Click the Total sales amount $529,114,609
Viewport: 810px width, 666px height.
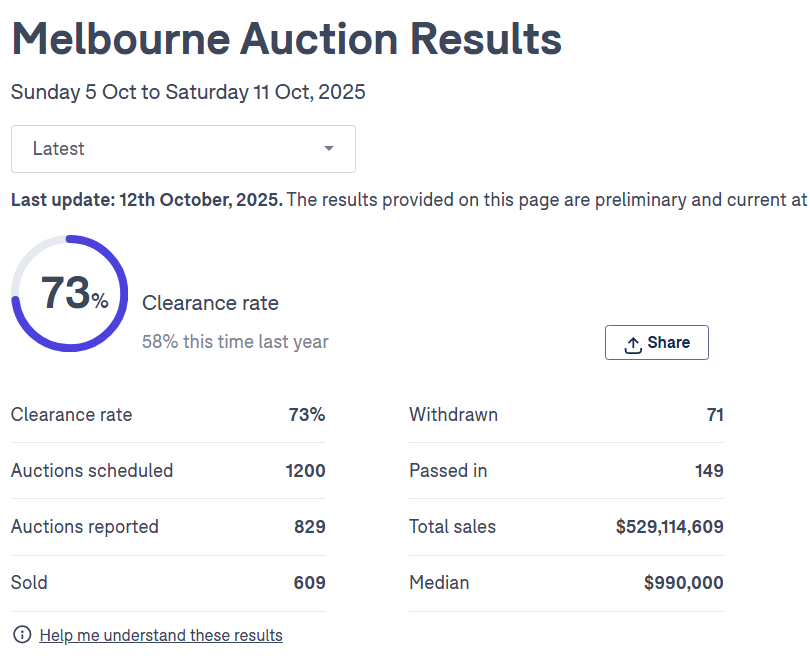click(x=669, y=527)
